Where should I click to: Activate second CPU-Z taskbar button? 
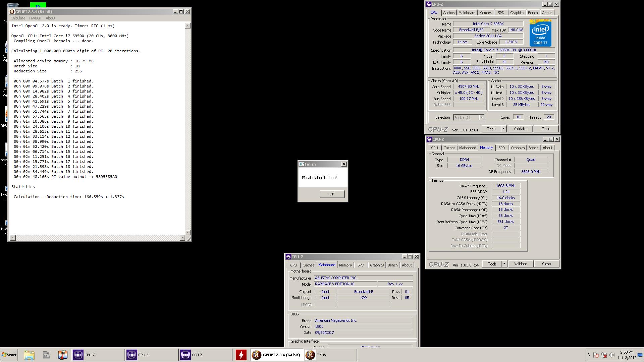tap(152, 355)
